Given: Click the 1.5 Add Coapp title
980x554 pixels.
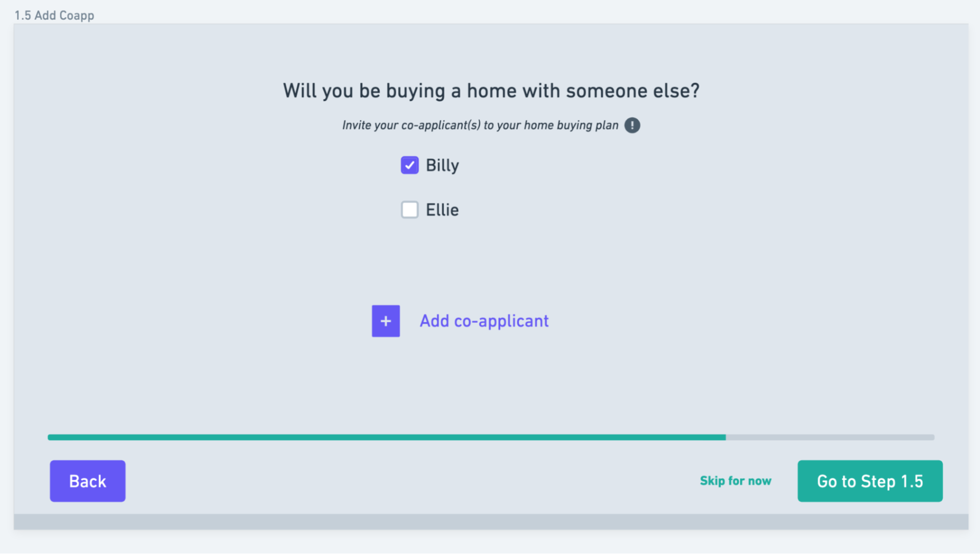Looking at the screenshot, I should 54,15.
